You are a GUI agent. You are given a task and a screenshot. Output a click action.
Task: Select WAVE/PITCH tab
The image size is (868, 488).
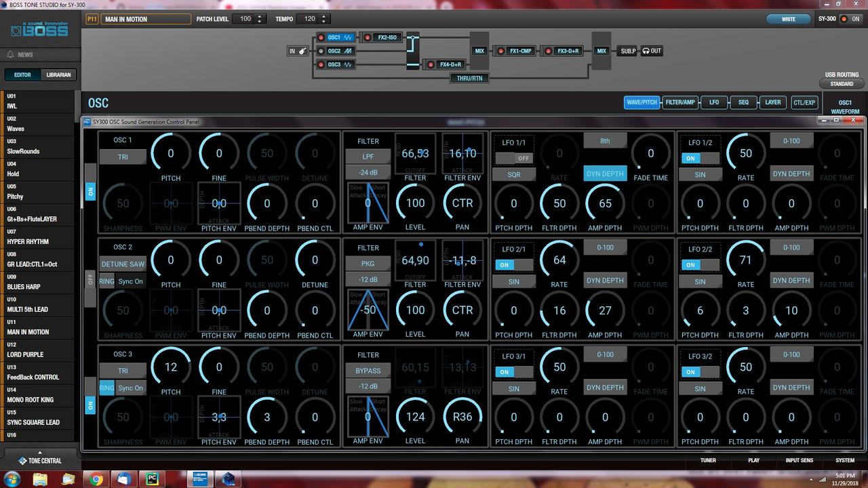[x=642, y=102]
